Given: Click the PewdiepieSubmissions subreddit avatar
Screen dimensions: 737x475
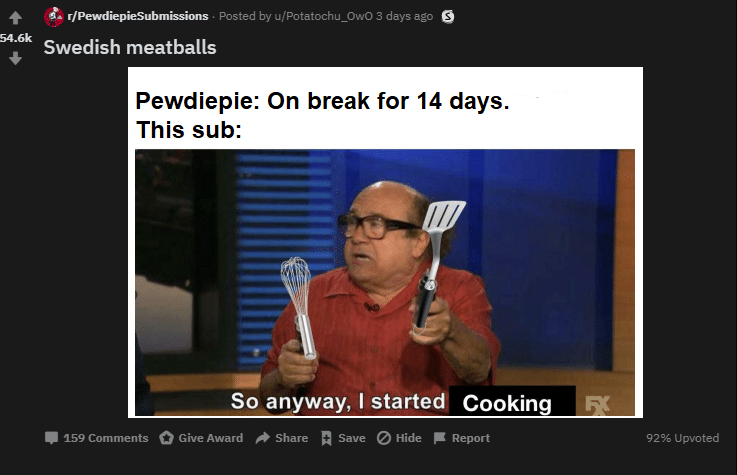Looking at the screenshot, I should click(x=54, y=17).
